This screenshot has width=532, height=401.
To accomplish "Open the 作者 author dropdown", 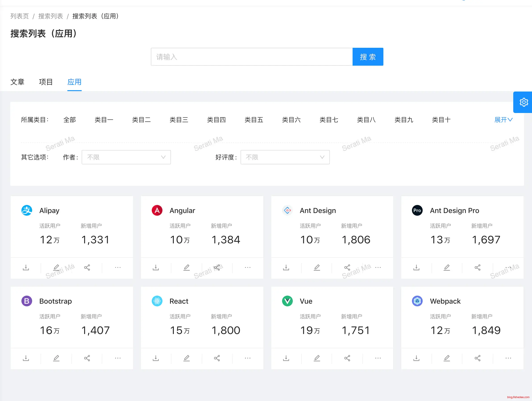I will tap(126, 157).
